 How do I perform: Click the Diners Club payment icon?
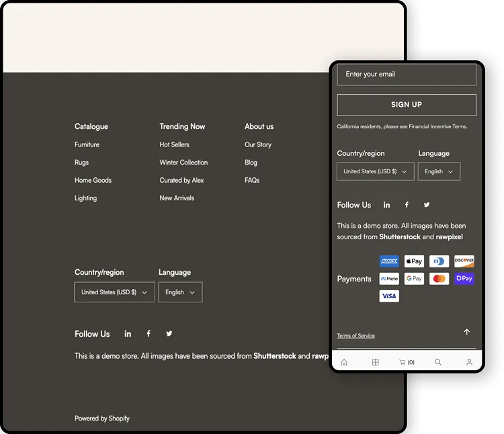click(439, 261)
